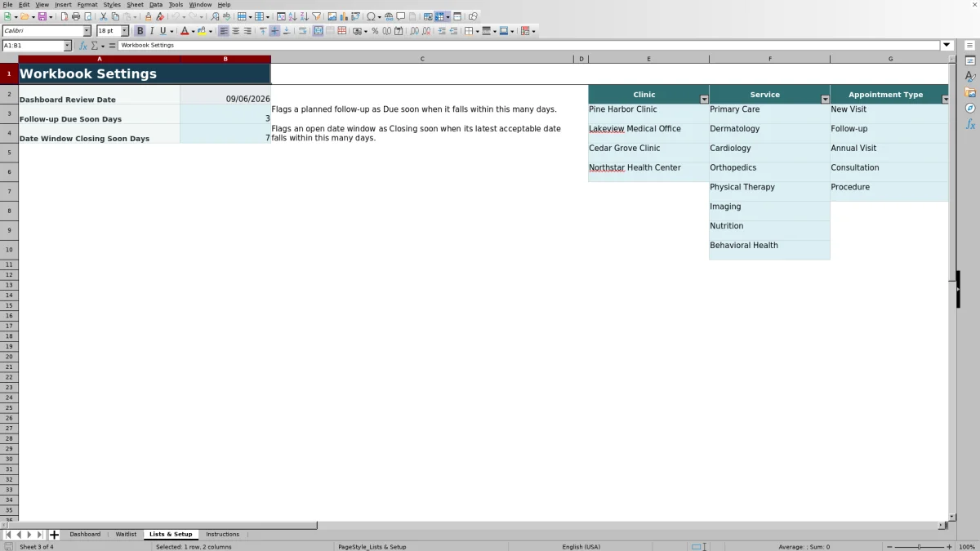Open the Sheet menu

pyautogui.click(x=135, y=5)
